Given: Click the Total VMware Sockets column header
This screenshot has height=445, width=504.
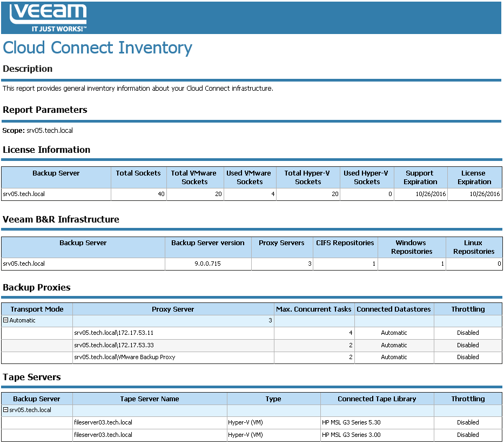Looking at the screenshot, I should 194,177.
